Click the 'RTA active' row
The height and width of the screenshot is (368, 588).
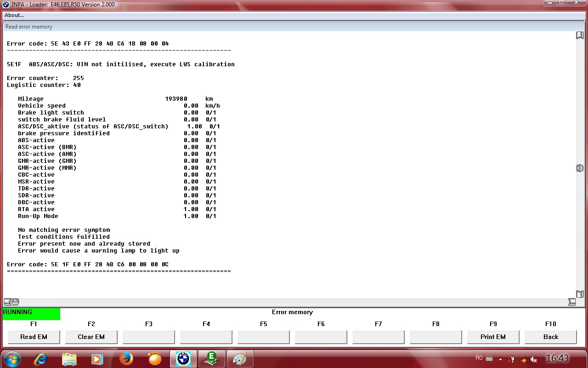pos(117,209)
